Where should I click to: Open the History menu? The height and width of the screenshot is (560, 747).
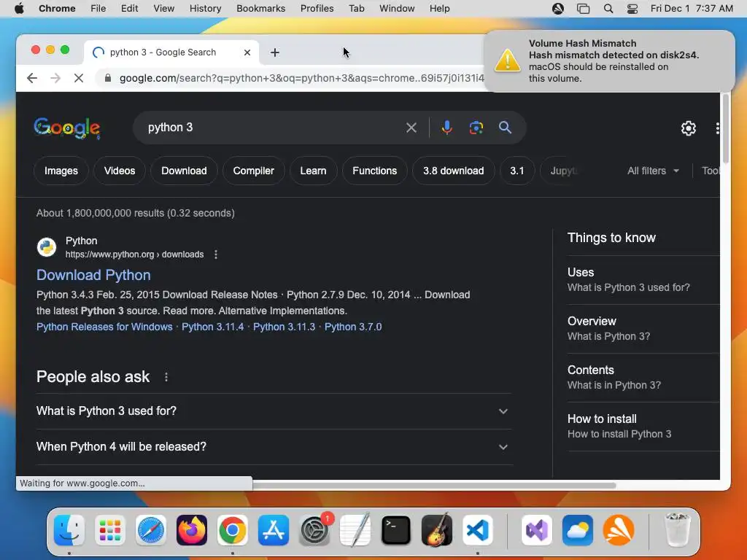click(x=205, y=9)
